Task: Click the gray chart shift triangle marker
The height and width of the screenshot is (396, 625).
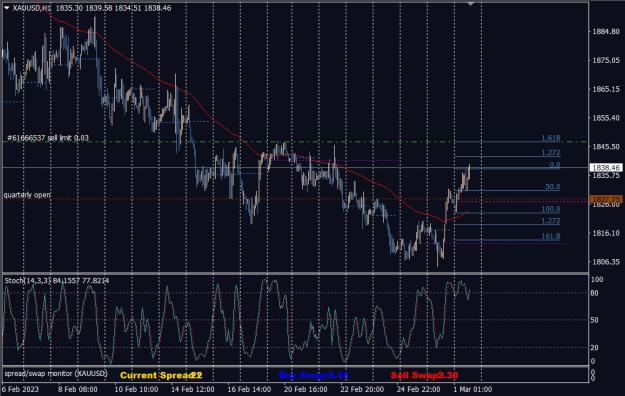Action: [x=471, y=4]
